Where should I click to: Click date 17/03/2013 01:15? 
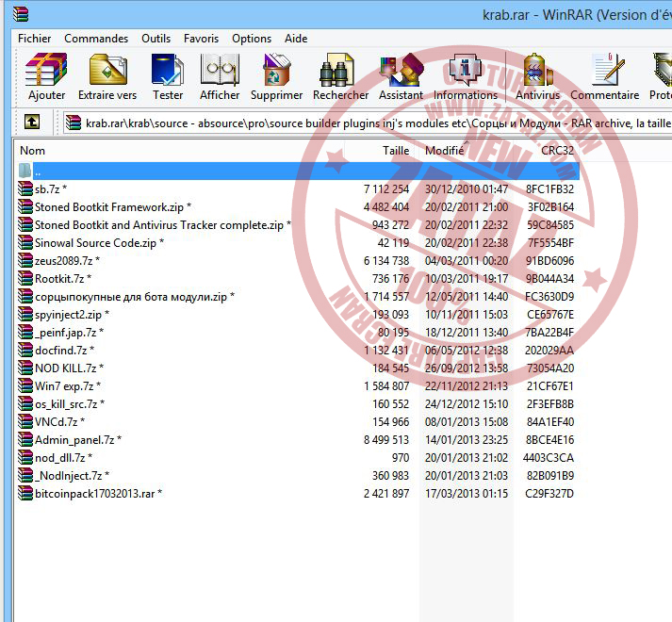[467, 494]
